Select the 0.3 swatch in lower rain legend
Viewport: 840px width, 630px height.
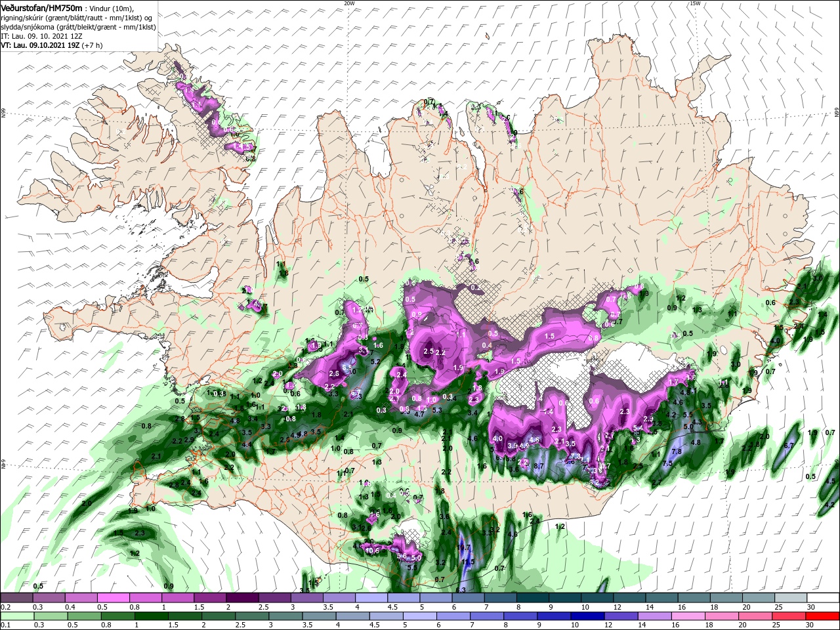click(x=49, y=616)
